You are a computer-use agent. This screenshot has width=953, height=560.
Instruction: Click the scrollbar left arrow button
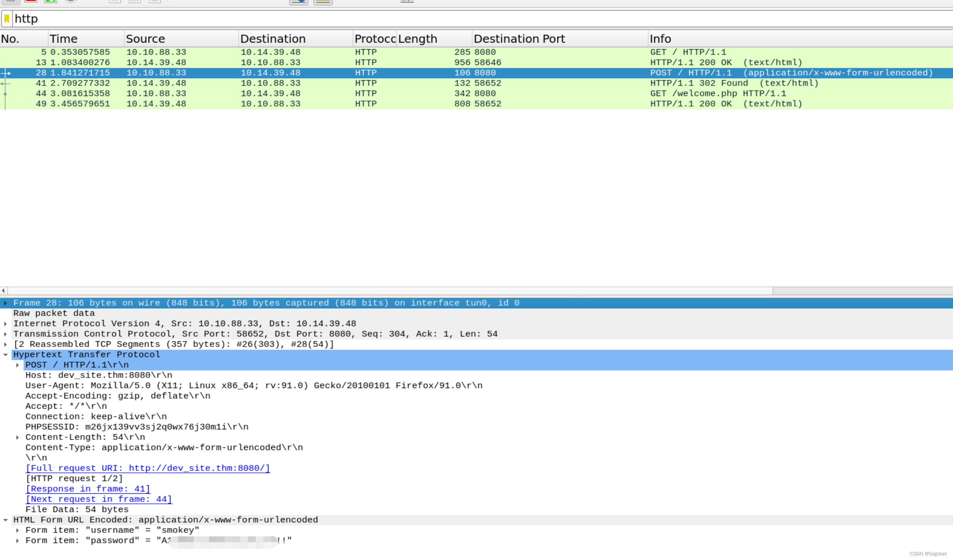click(3, 290)
